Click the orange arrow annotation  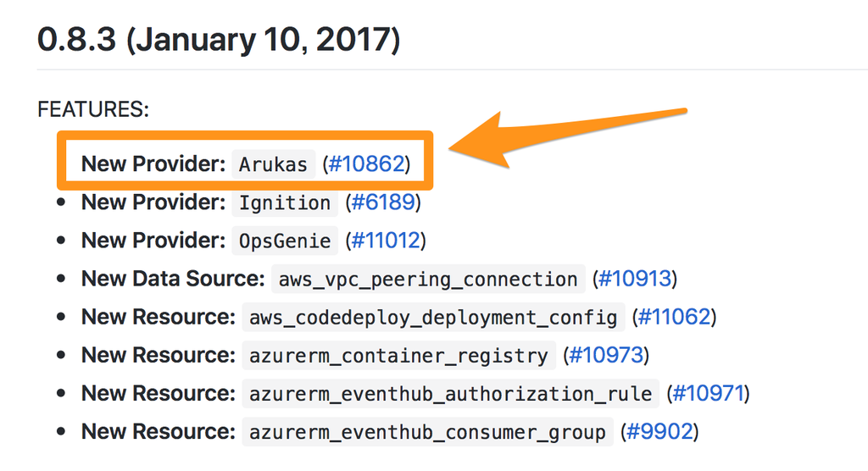[568, 135]
